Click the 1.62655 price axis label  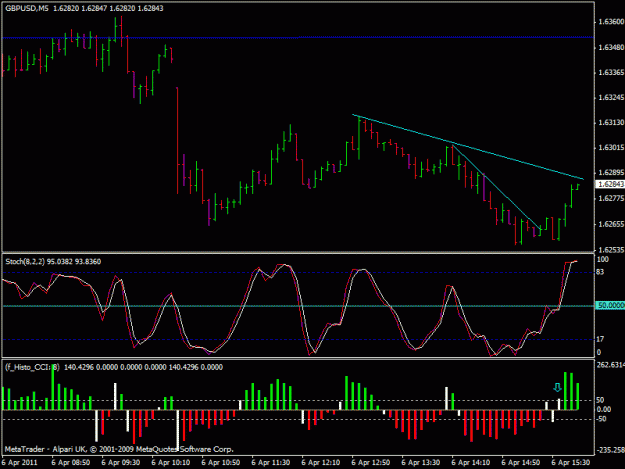click(x=611, y=224)
